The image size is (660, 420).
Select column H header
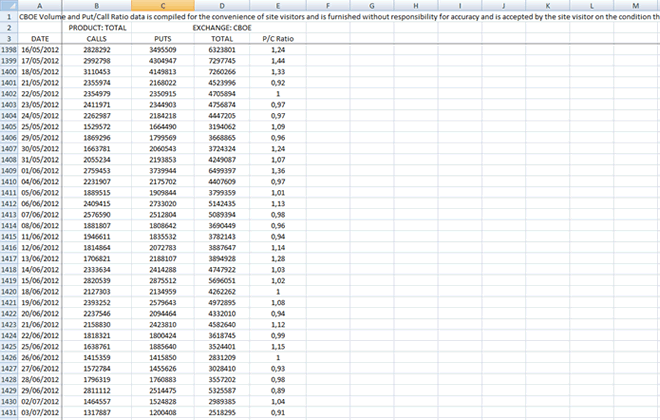(415, 5)
